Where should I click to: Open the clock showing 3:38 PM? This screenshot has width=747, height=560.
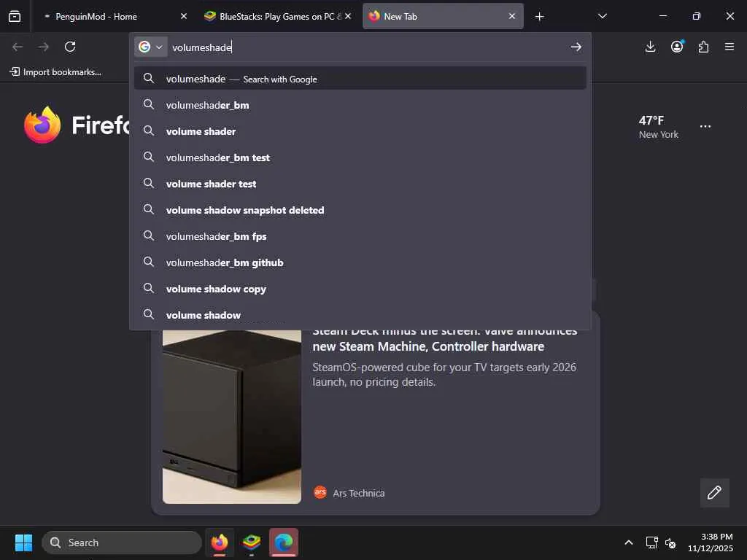point(711,542)
